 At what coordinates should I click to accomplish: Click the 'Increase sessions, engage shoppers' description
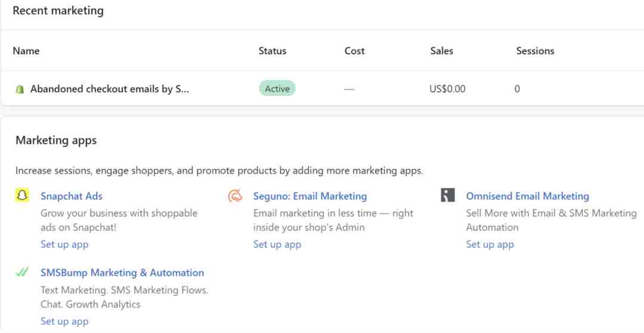(x=219, y=171)
